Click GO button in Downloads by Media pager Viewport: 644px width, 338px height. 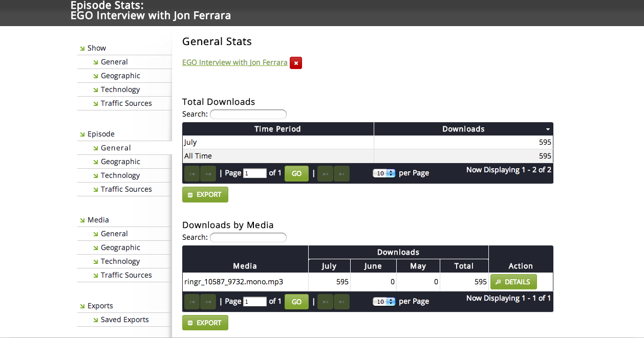click(x=296, y=302)
